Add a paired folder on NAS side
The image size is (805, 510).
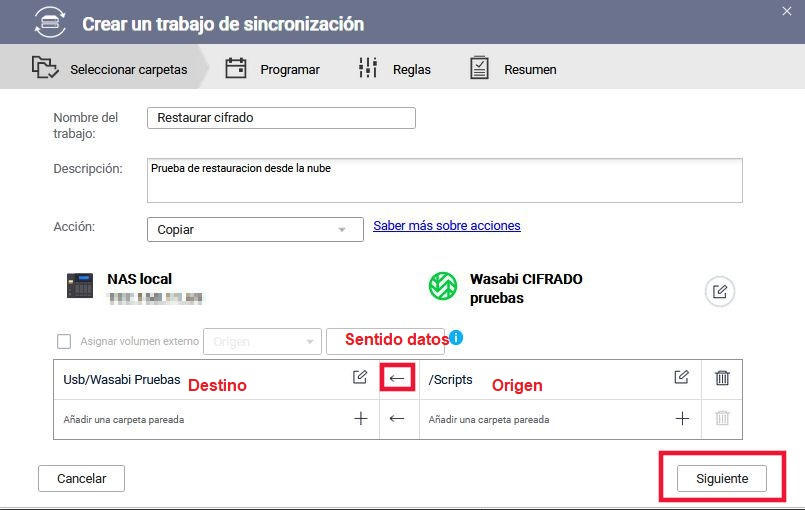pos(361,419)
